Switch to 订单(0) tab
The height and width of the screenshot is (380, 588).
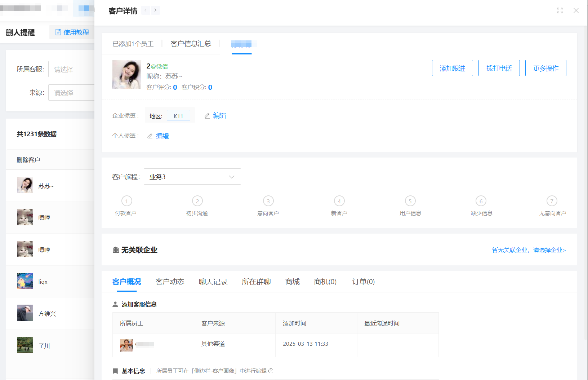364,282
